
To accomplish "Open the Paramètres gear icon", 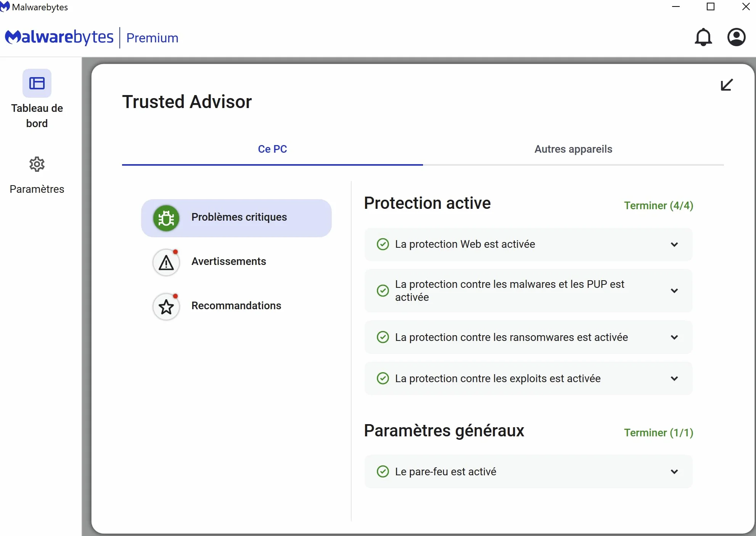I will point(37,164).
